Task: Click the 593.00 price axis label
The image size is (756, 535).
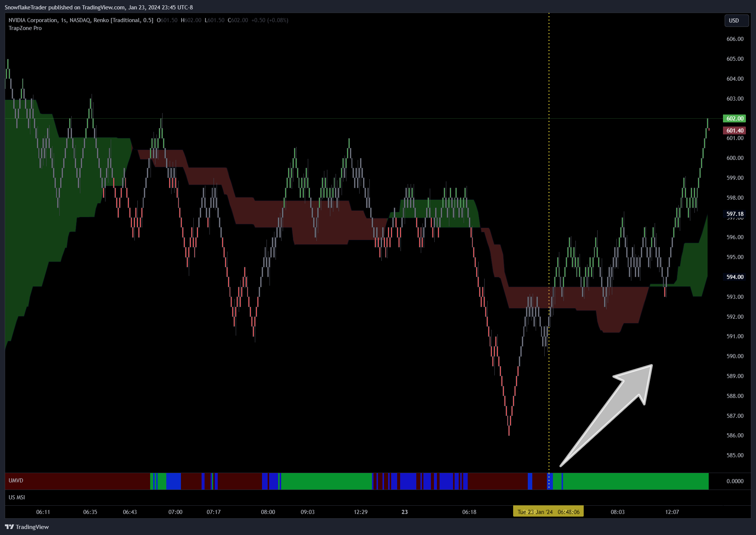Action: (x=735, y=297)
